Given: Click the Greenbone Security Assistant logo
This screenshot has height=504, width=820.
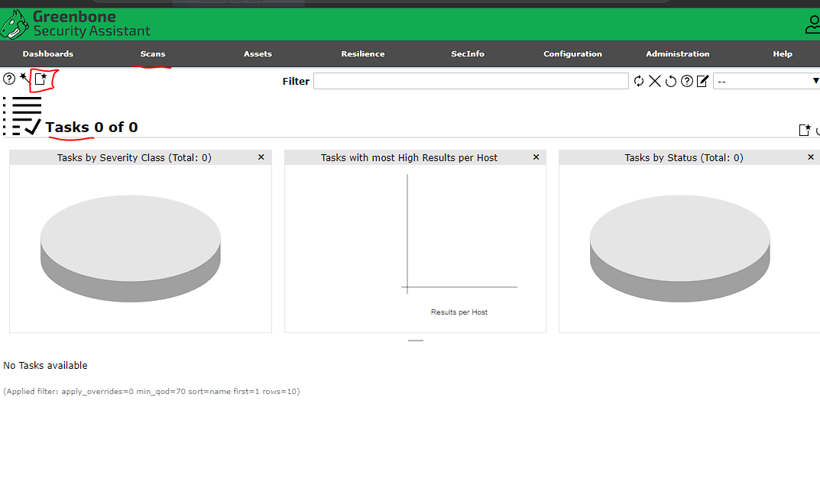Looking at the screenshot, I should coord(76,24).
